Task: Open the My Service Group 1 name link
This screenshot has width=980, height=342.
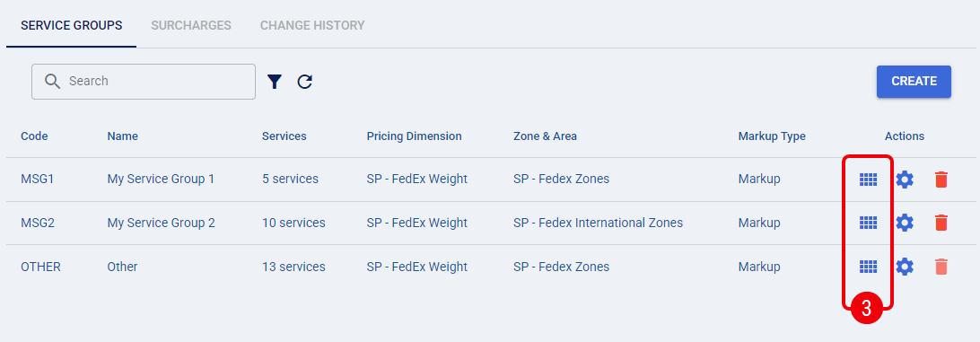Action: click(x=161, y=180)
